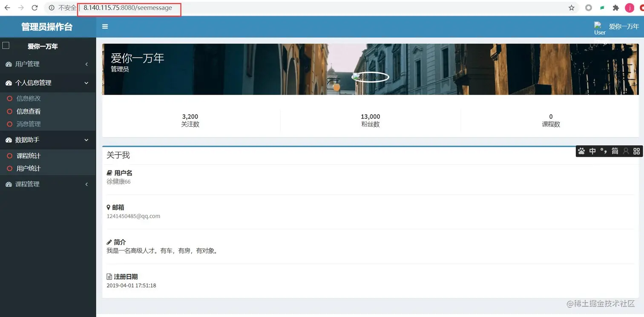Open the green flag extension icon

tap(602, 8)
